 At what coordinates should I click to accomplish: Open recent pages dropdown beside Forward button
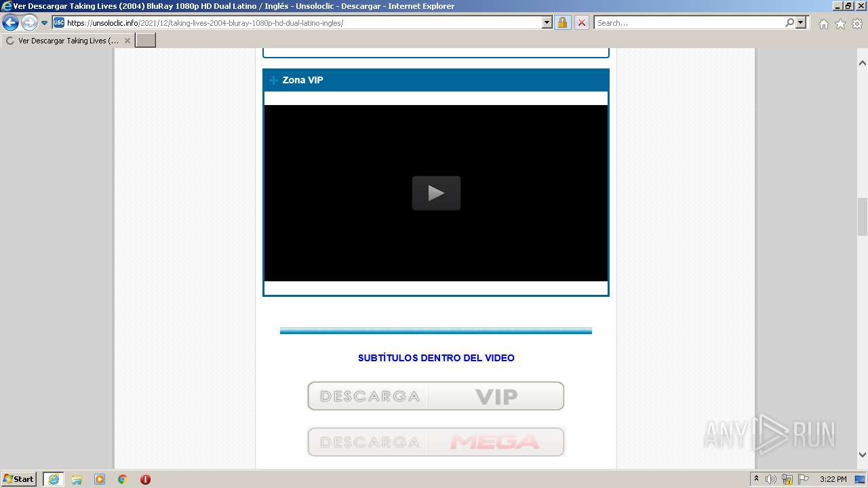[x=45, y=23]
